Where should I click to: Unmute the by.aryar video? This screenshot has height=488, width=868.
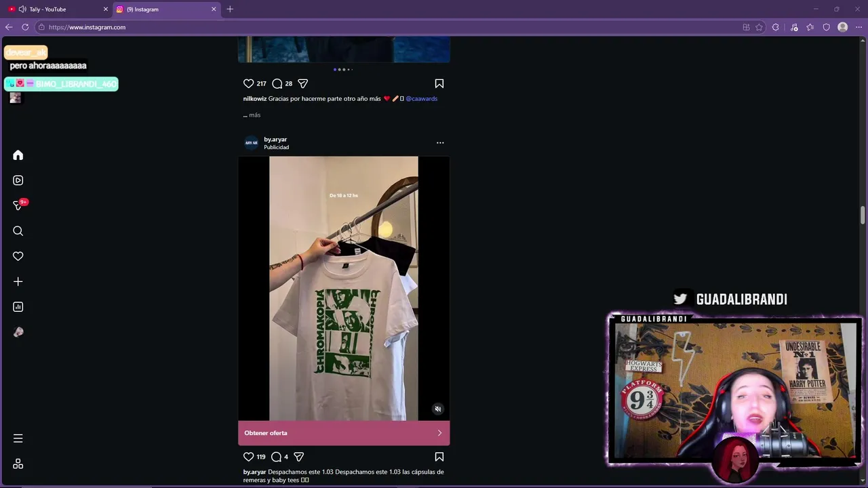point(438,409)
